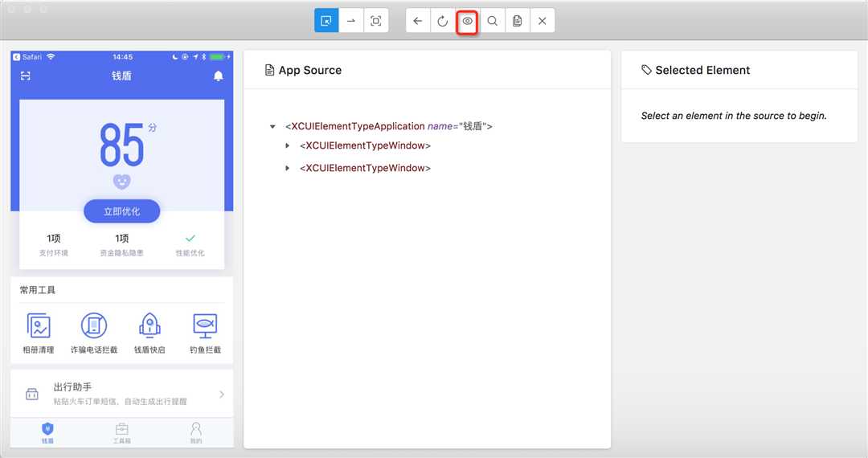Click the Back arrow in toolbar
The width and height of the screenshot is (868, 458).
pyautogui.click(x=418, y=21)
